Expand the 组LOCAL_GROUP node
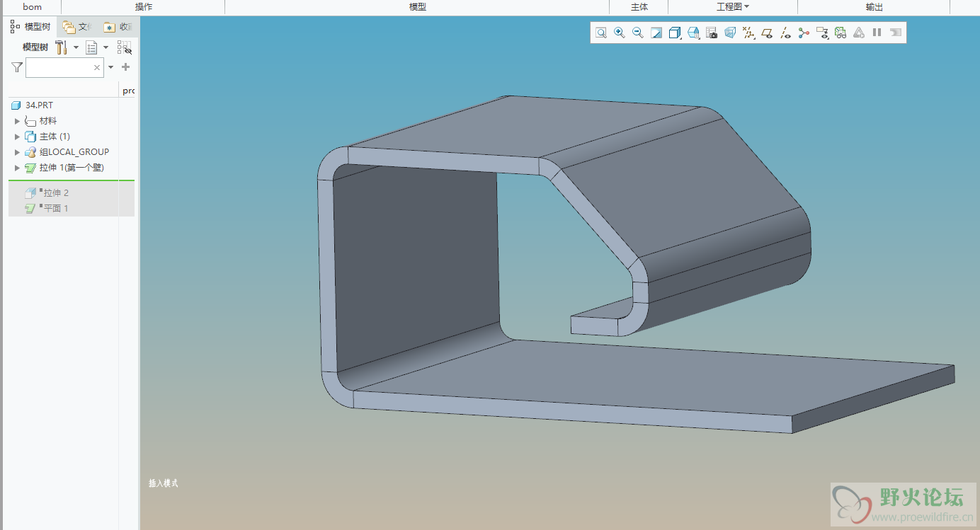 tap(18, 152)
